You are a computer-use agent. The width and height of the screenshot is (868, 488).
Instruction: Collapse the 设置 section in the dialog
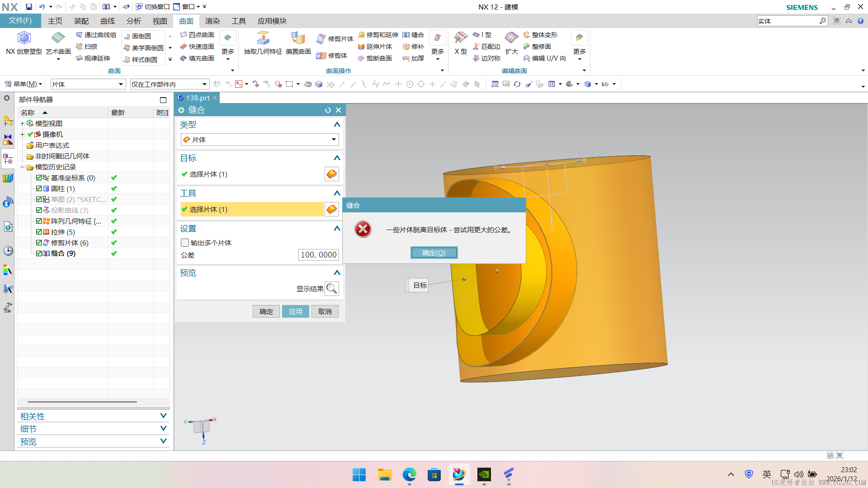(336, 228)
